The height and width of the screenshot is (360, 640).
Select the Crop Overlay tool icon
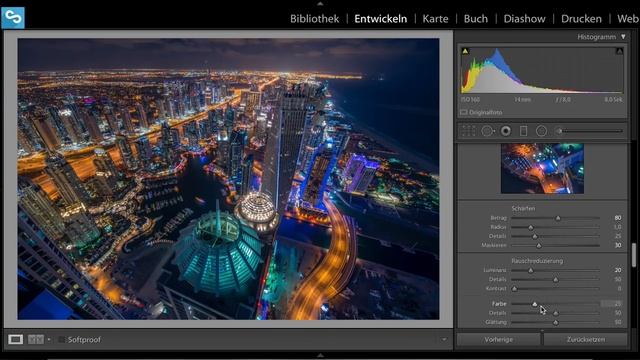469,131
